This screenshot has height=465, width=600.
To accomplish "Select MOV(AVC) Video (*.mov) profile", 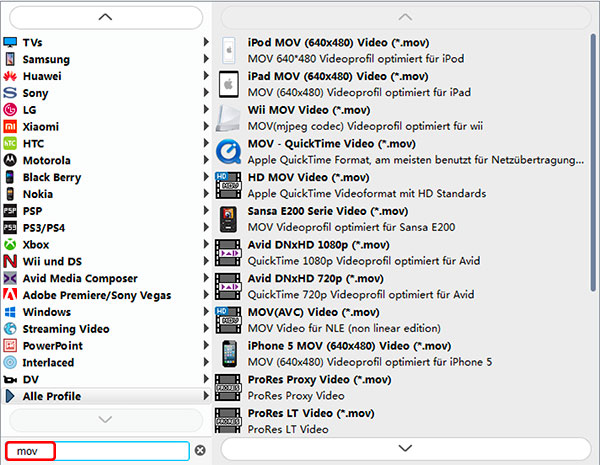I will click(x=402, y=320).
